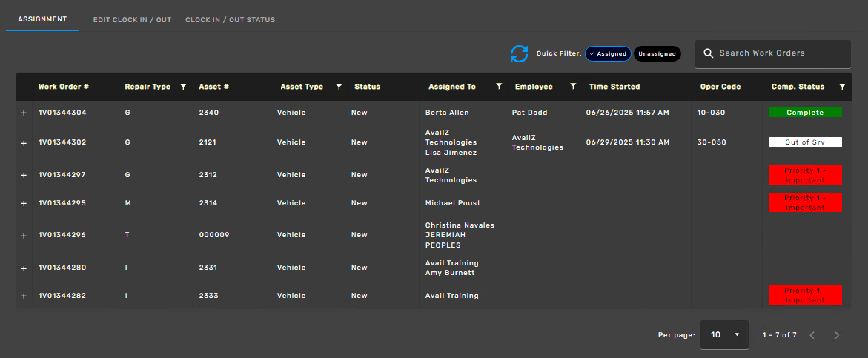Expand work order 1V01344296 row
868x358 pixels.
pyautogui.click(x=24, y=235)
